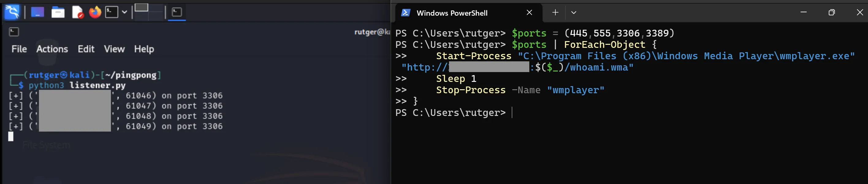
Task: Open the terminal Edit menu
Action: 86,49
